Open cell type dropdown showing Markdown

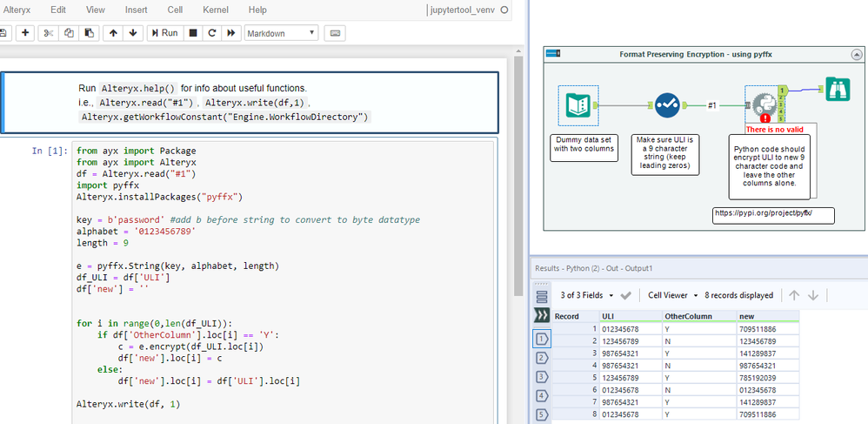(x=281, y=33)
